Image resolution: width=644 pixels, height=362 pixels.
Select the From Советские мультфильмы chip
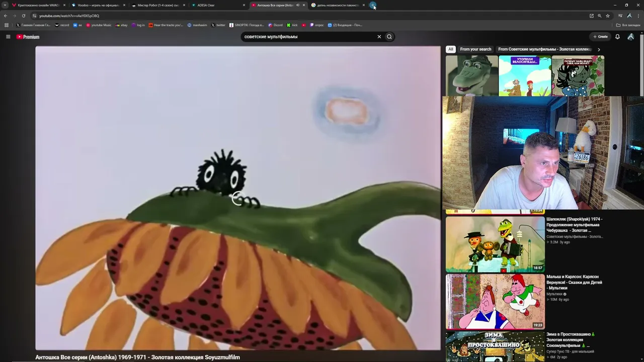click(x=544, y=49)
